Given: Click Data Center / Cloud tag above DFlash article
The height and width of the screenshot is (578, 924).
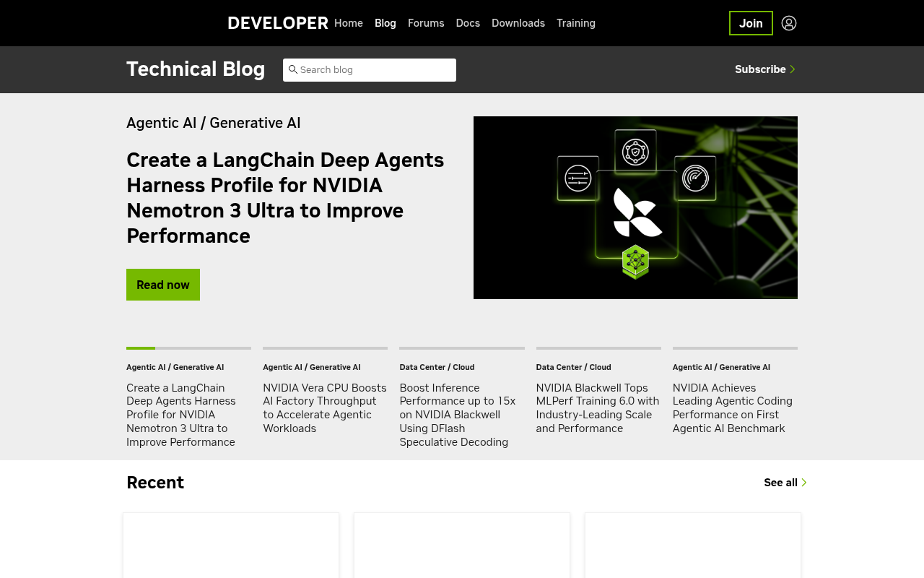Looking at the screenshot, I should click(x=437, y=367).
